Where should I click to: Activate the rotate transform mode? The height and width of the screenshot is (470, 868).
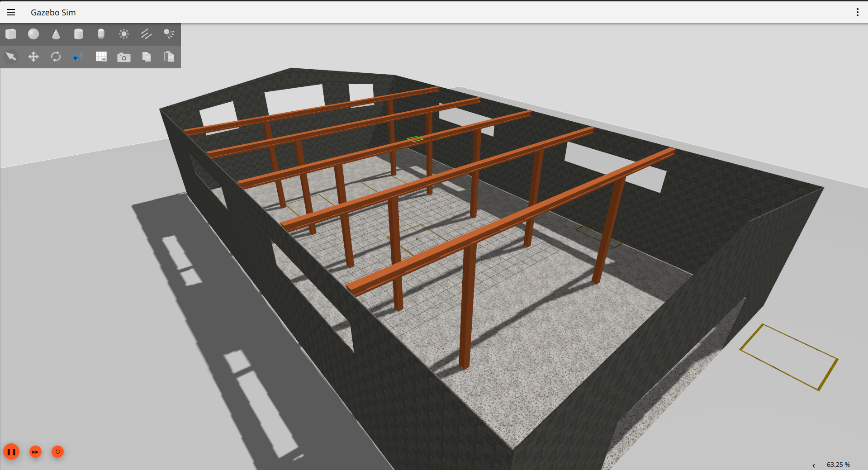(56, 57)
